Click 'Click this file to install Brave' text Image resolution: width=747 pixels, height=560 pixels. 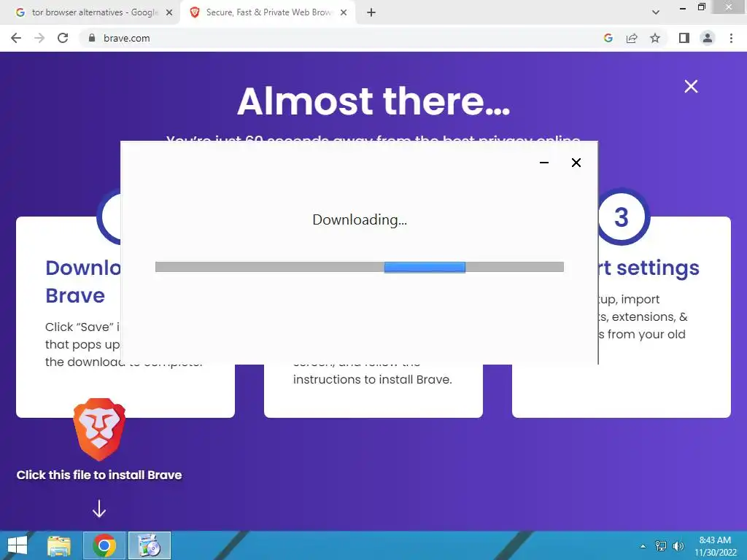(99, 475)
